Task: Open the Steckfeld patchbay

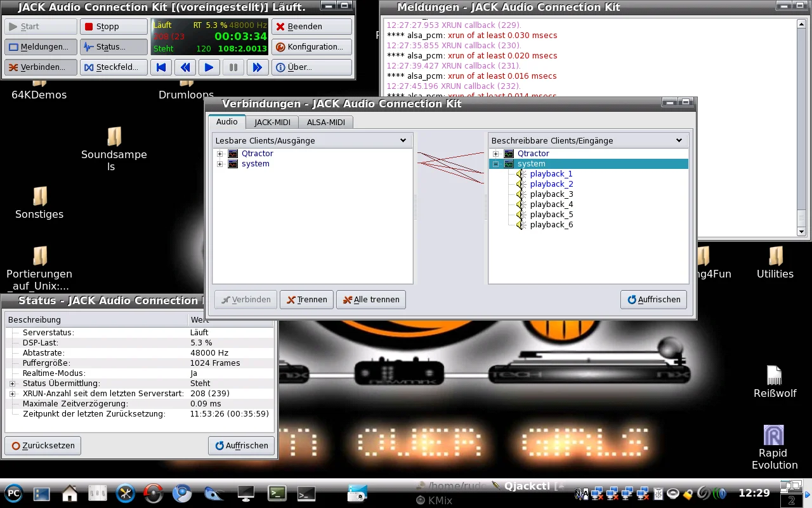Action: pyautogui.click(x=114, y=67)
